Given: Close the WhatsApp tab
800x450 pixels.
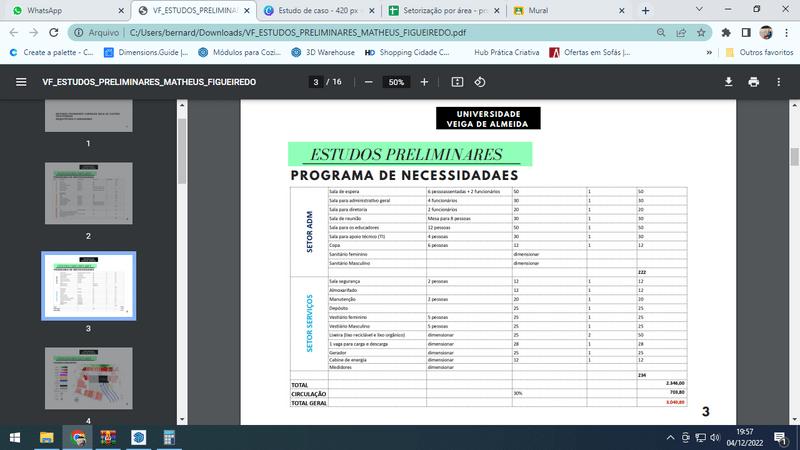Looking at the screenshot, I should (x=121, y=10).
